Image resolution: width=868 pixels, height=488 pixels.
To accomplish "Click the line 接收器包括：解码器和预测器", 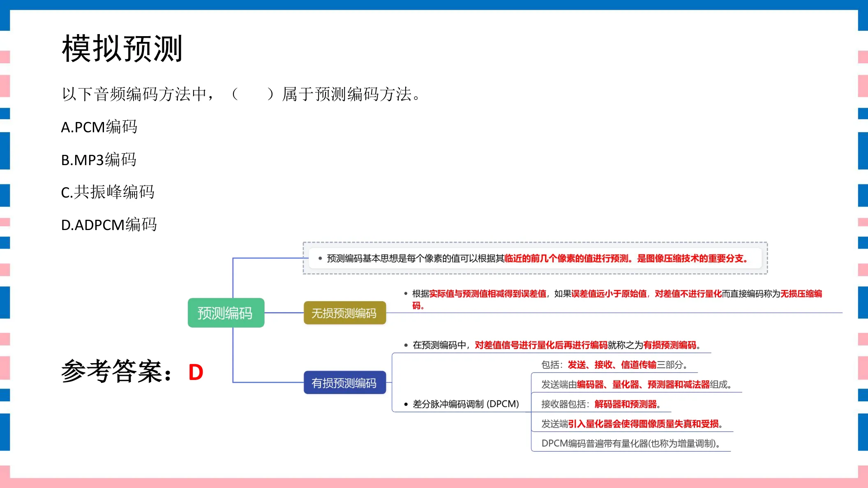I will [601, 404].
